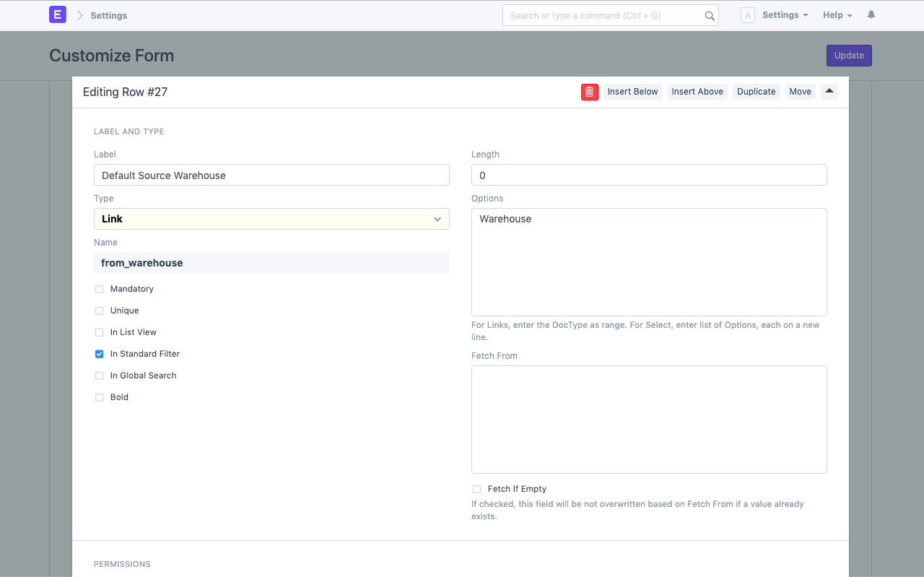
Task: Enable In List View
Action: [99, 332]
